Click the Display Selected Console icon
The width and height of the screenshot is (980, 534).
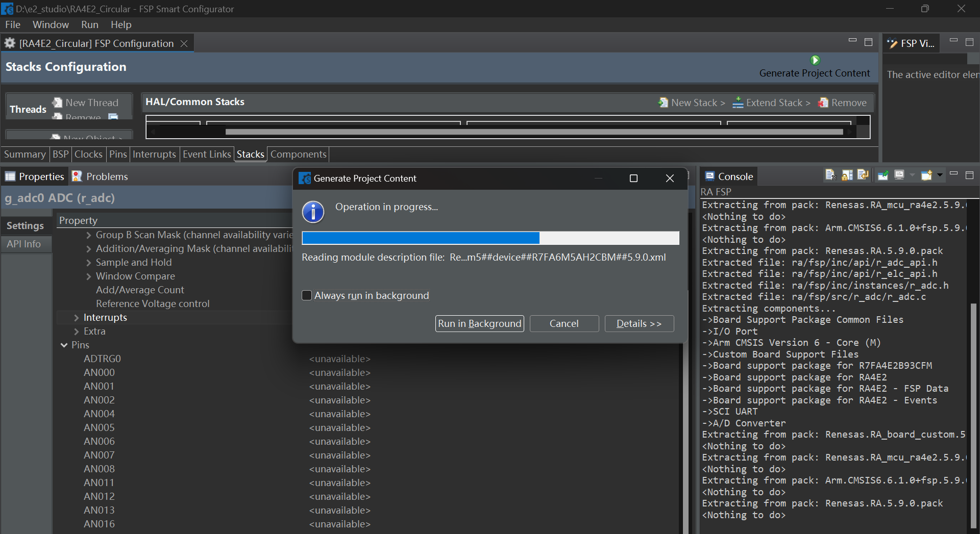click(x=900, y=175)
